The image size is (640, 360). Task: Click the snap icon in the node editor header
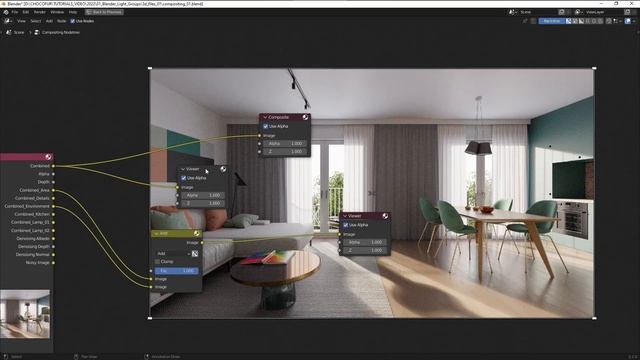click(609, 21)
